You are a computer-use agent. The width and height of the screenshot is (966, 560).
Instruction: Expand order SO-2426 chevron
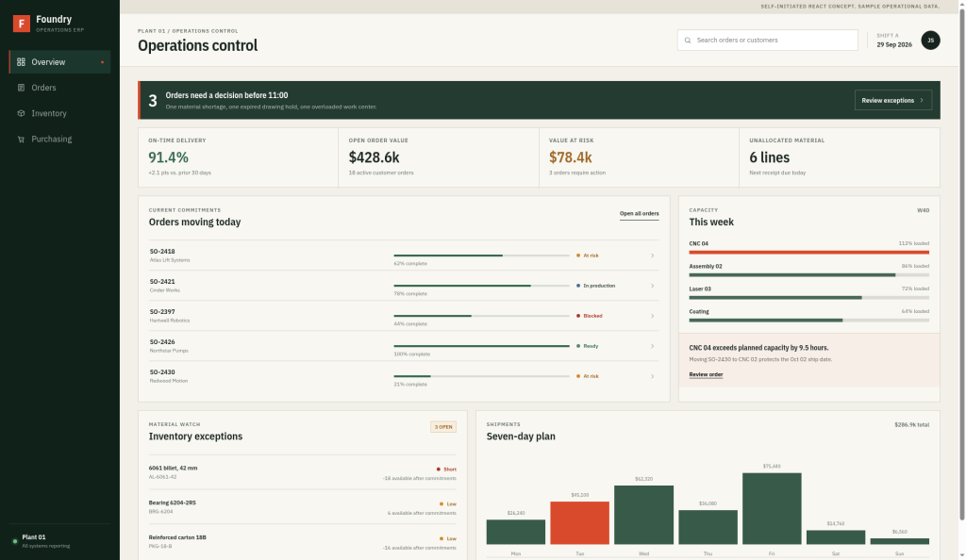click(x=653, y=346)
